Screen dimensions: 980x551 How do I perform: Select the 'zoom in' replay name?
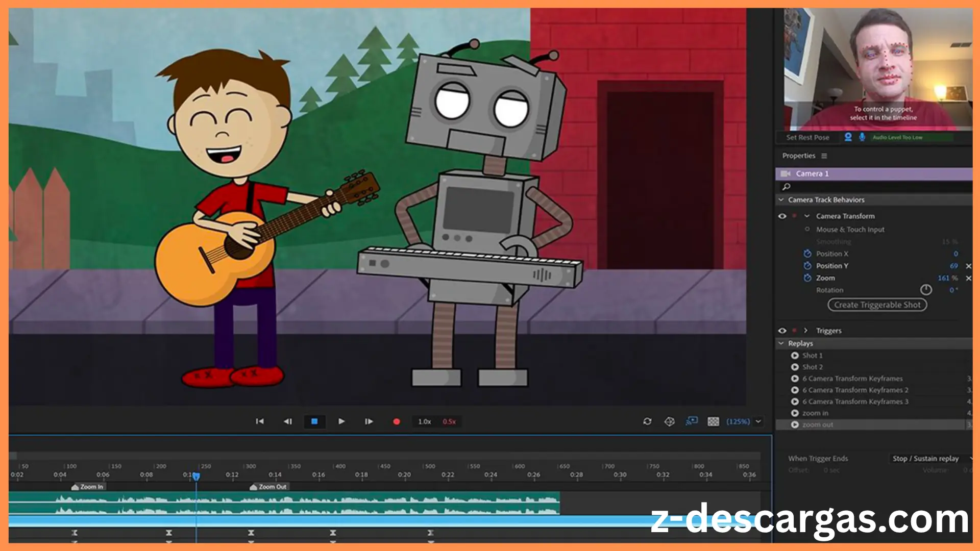pyautogui.click(x=815, y=413)
